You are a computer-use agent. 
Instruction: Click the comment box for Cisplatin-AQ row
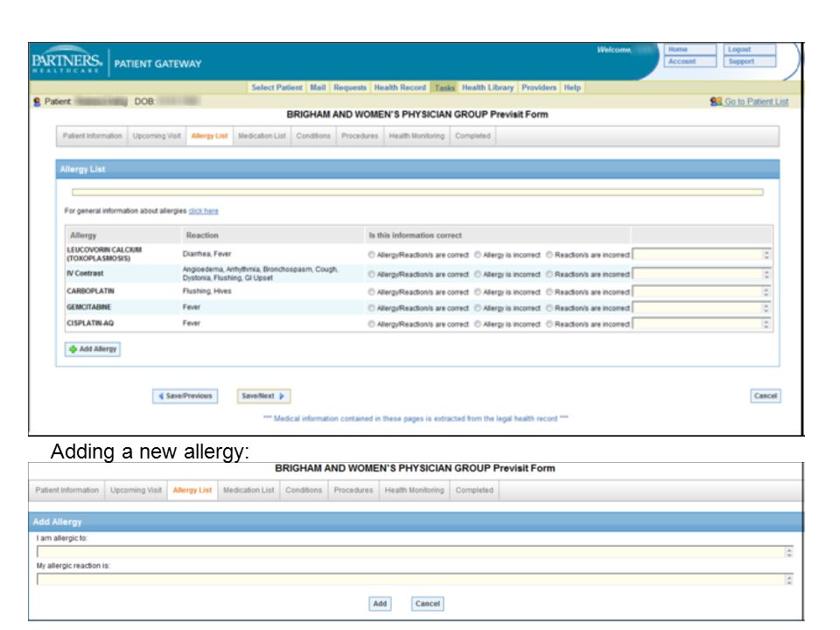pos(702,324)
